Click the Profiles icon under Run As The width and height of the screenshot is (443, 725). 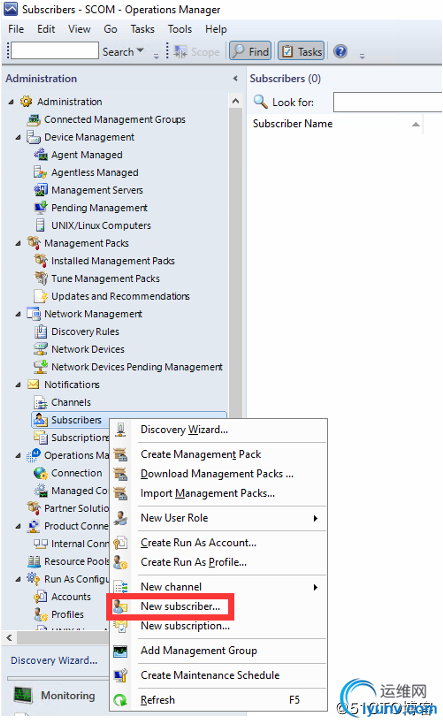[41, 614]
